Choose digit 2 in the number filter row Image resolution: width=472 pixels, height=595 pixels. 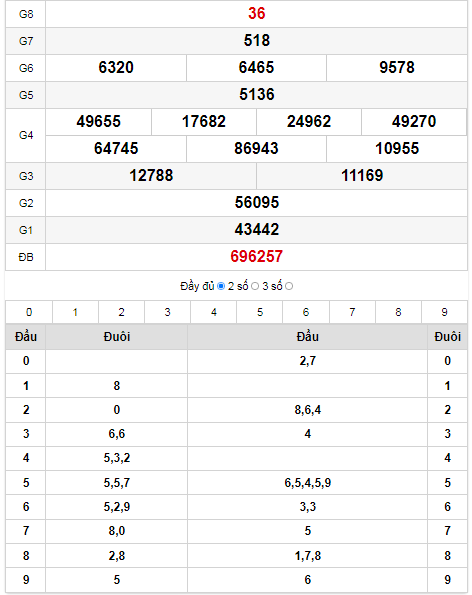[x=121, y=312]
